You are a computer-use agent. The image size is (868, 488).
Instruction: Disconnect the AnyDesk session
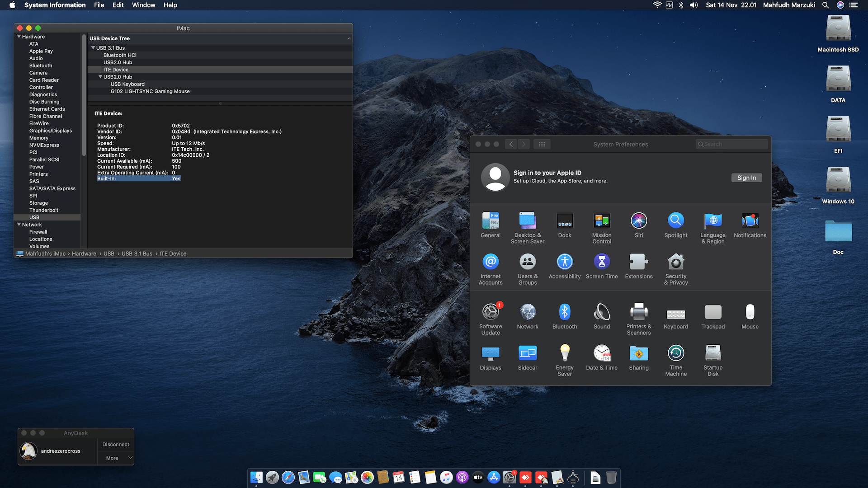(116, 445)
